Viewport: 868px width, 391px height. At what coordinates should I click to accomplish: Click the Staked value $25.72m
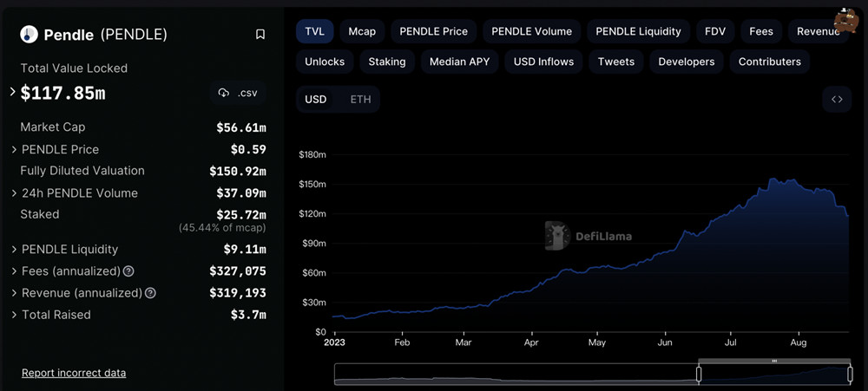click(x=241, y=215)
